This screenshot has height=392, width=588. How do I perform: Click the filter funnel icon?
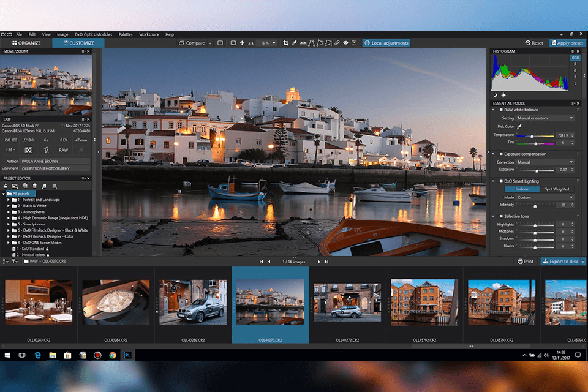tap(15, 262)
